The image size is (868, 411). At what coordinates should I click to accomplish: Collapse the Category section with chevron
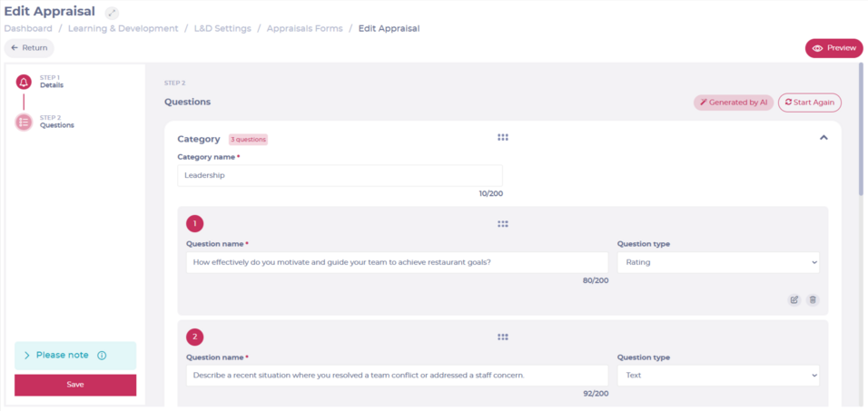tap(824, 138)
